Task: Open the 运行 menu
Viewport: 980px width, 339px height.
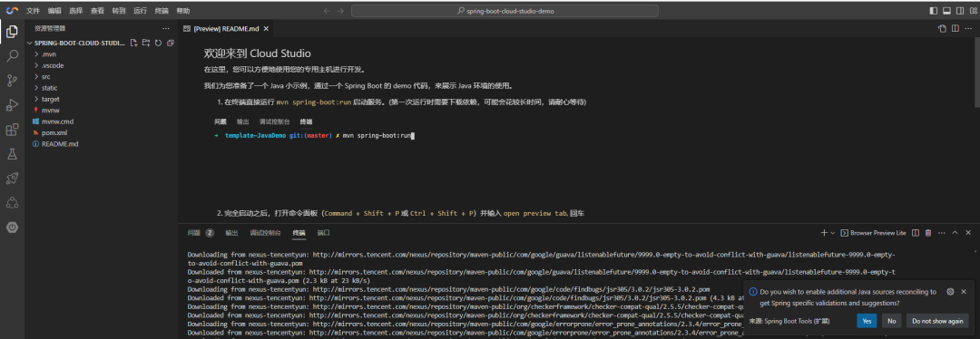Action: pos(140,11)
